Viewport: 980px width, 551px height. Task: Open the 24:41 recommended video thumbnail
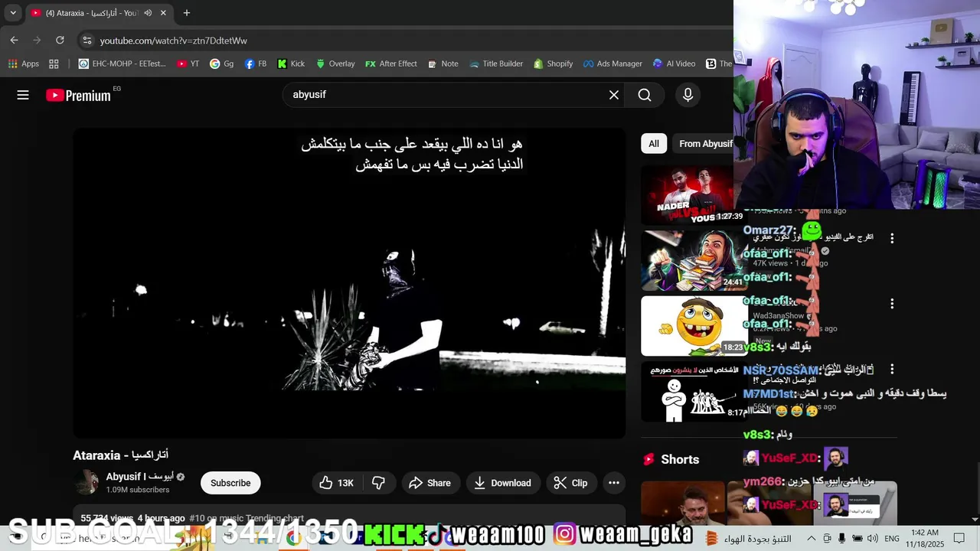(694, 261)
